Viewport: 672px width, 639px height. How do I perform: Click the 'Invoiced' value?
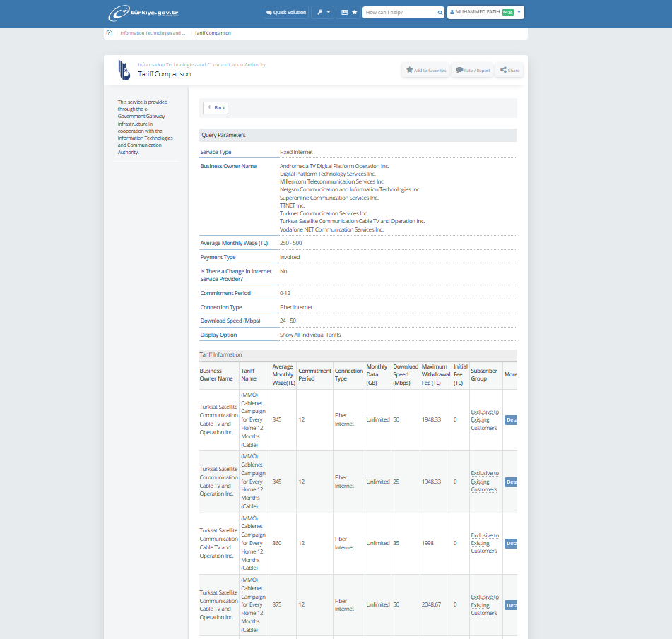tap(290, 258)
